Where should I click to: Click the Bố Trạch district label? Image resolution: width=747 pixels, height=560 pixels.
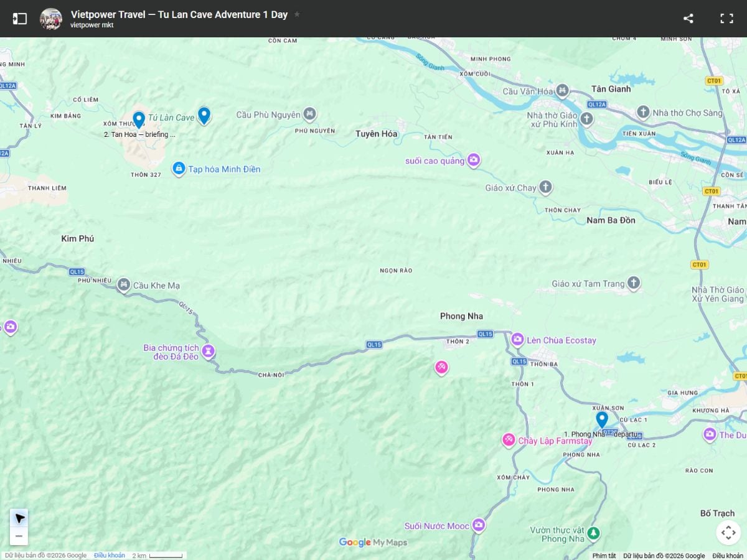click(717, 513)
